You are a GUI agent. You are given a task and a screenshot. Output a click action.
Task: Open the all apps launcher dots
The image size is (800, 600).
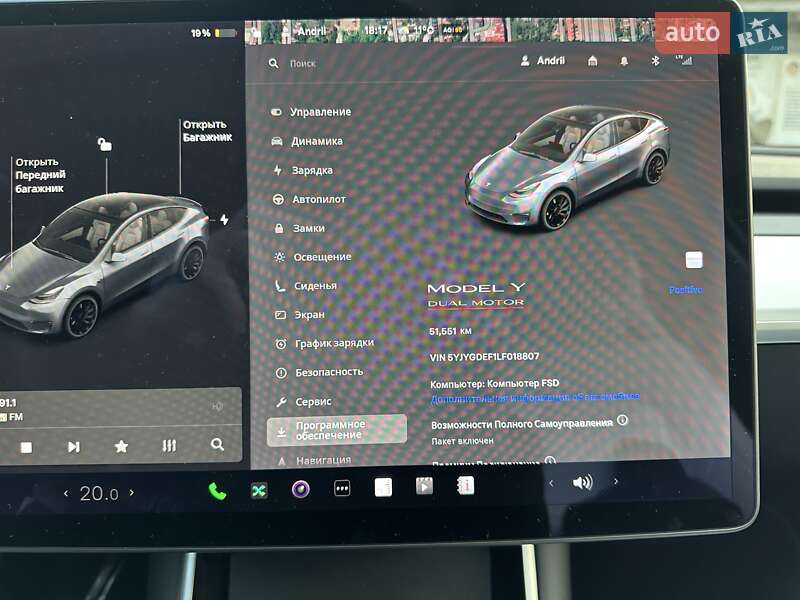(342, 489)
